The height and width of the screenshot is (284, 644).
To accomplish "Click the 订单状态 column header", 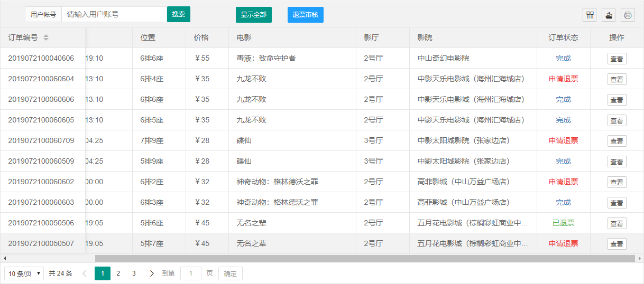I will click(x=563, y=37).
